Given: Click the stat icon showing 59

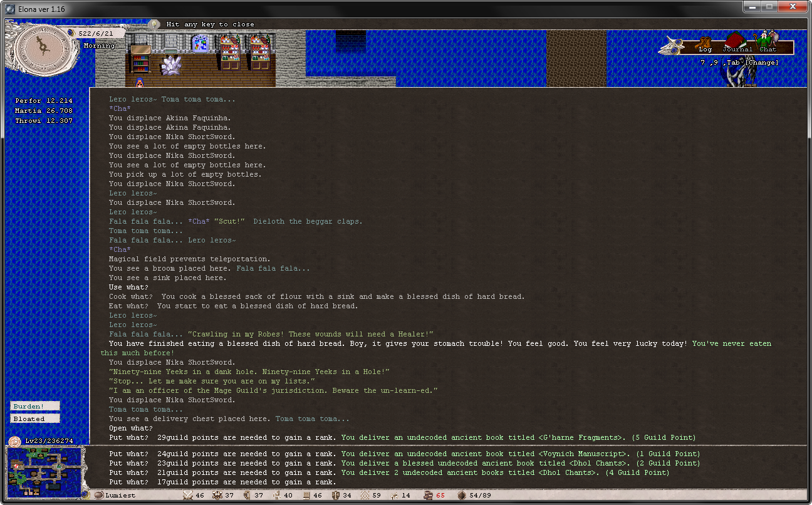Looking at the screenshot, I should point(365,495).
